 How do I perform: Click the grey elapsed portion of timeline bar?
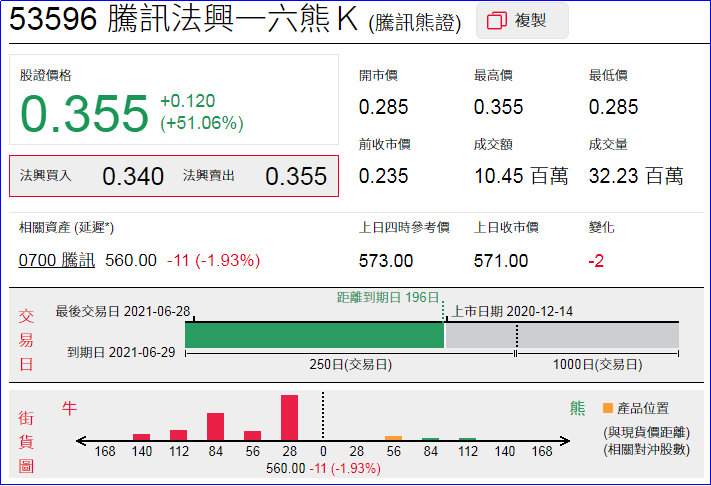561,335
